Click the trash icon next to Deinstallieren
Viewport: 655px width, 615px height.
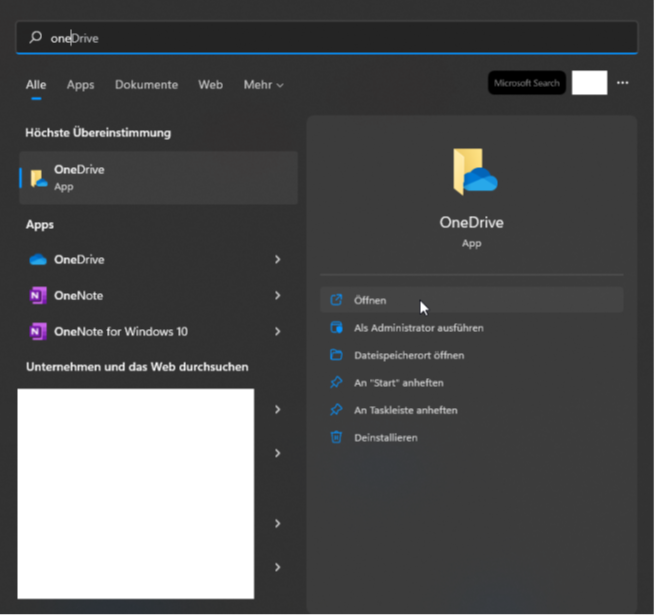[x=337, y=437]
